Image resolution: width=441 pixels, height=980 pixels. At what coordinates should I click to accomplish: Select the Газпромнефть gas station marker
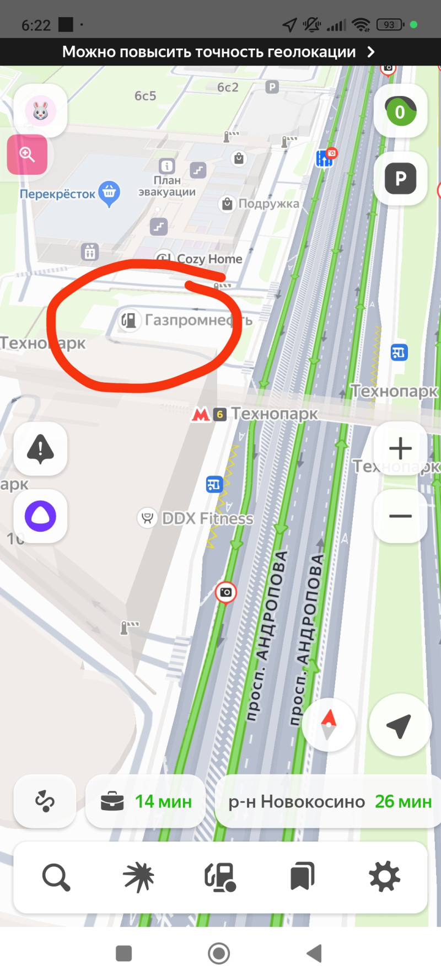tap(128, 320)
